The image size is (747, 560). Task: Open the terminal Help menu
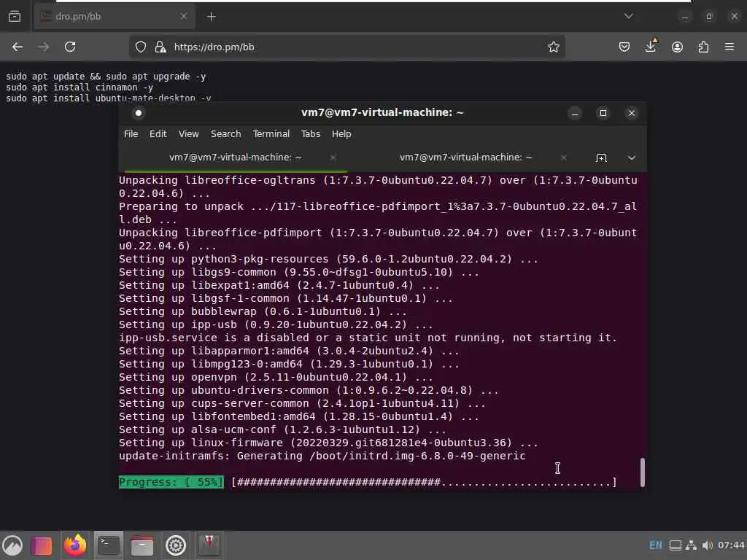[341, 134]
